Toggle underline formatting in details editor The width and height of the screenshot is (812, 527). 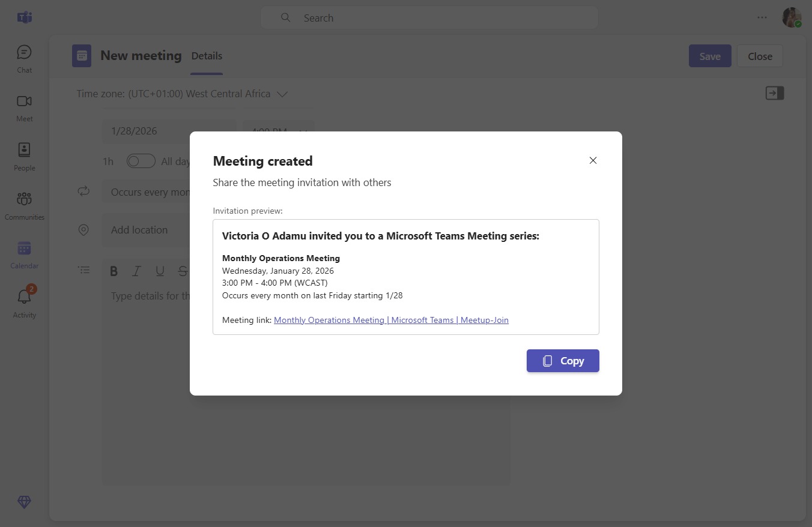click(x=160, y=271)
